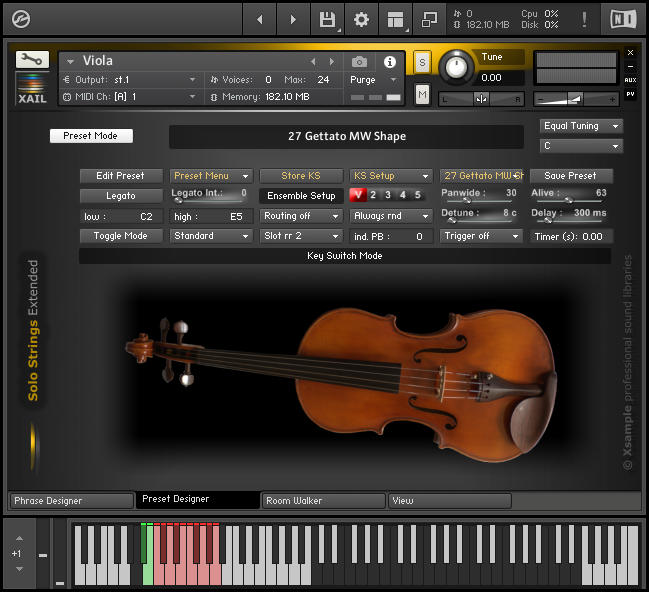The height and width of the screenshot is (592, 649).
Task: Switch to View tab
Action: pyautogui.click(x=449, y=501)
